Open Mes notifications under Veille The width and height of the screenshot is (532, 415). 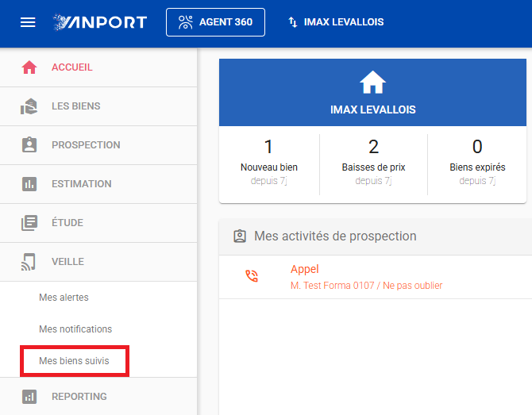(x=75, y=329)
